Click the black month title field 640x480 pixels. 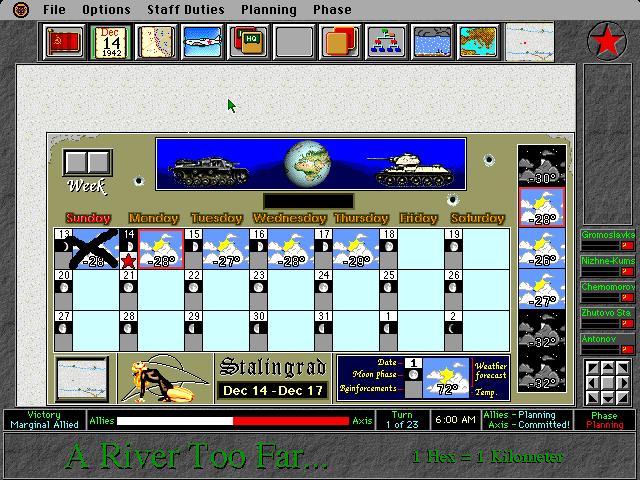(x=309, y=201)
